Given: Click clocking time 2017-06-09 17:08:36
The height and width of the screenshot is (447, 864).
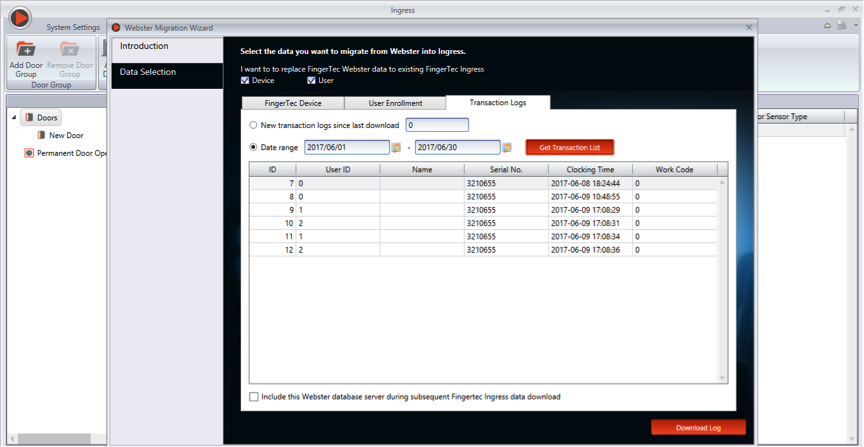Looking at the screenshot, I should pos(585,250).
